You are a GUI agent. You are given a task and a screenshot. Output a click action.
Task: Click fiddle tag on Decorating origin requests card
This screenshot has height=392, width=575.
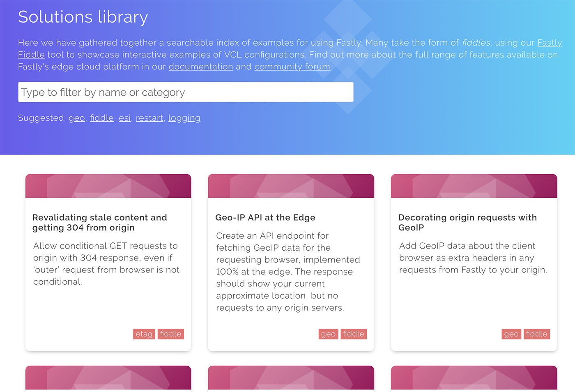pyautogui.click(x=537, y=334)
